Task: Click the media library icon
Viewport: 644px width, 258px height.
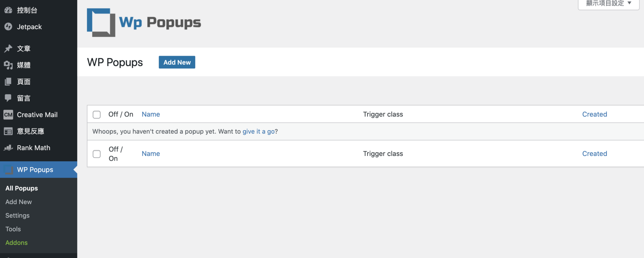Action: [8, 65]
